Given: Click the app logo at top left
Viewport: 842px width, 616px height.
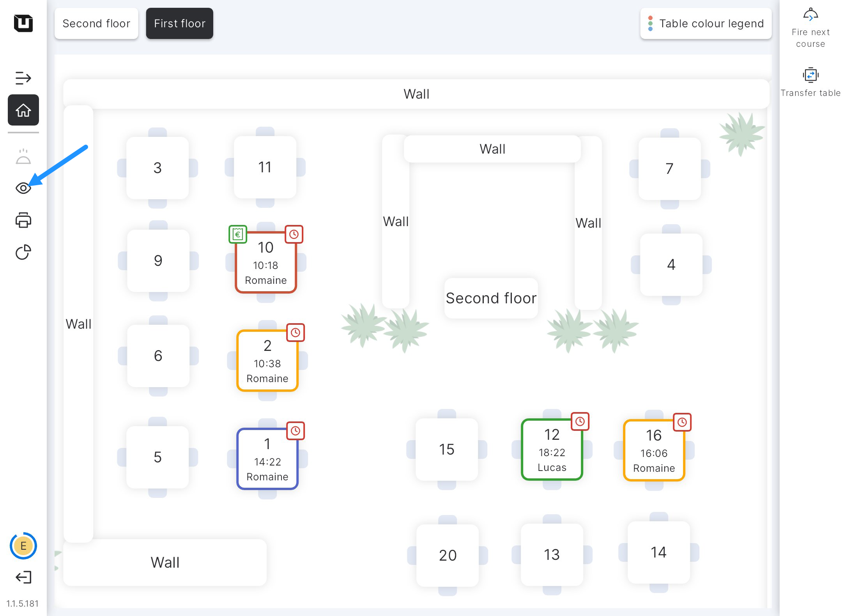Looking at the screenshot, I should point(23,23).
